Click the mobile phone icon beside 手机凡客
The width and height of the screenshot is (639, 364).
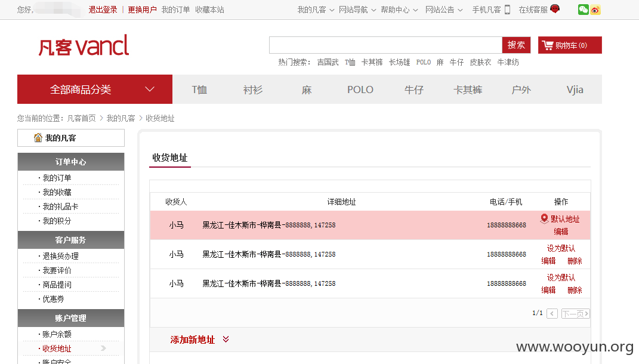point(507,10)
